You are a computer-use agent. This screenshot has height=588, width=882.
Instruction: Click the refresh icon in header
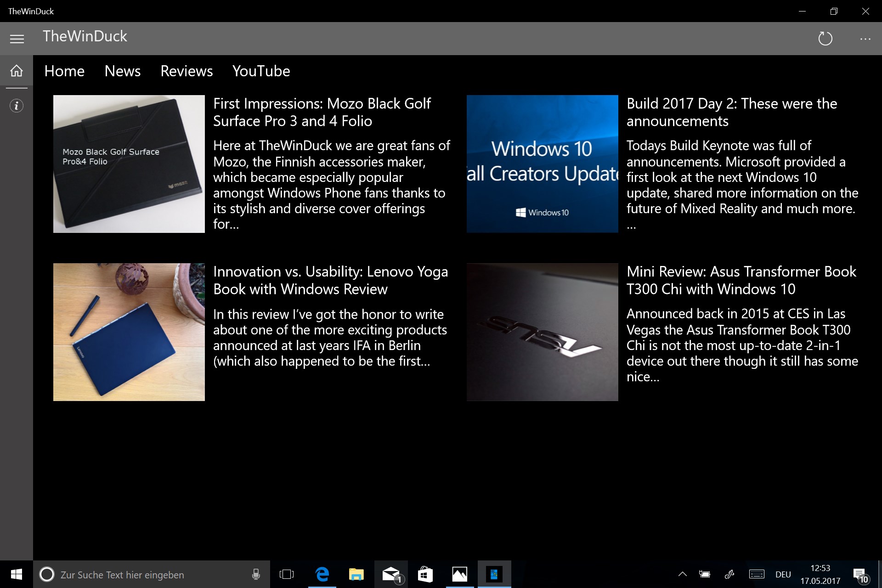(x=825, y=39)
